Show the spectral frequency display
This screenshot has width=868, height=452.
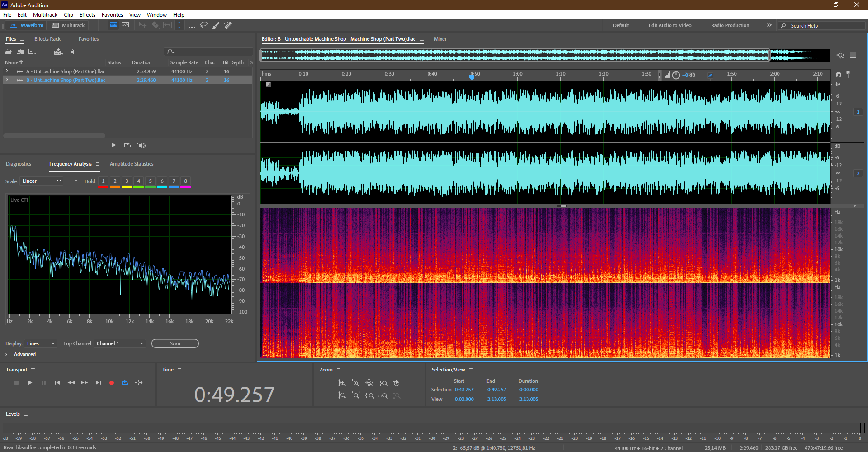pos(113,25)
